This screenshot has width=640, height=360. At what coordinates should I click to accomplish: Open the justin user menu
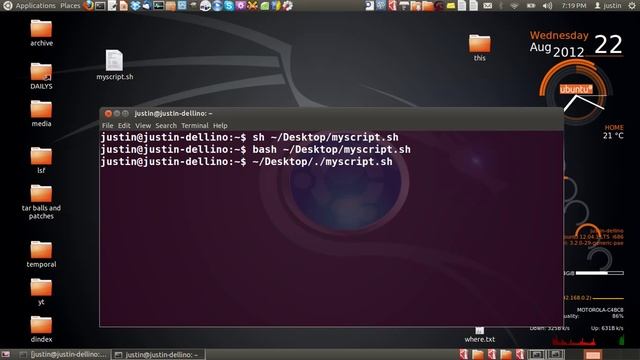(x=607, y=6)
